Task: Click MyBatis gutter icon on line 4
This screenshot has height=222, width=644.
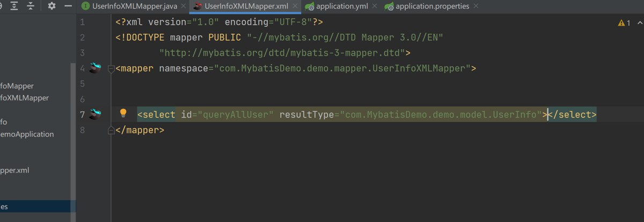Action: [95, 68]
